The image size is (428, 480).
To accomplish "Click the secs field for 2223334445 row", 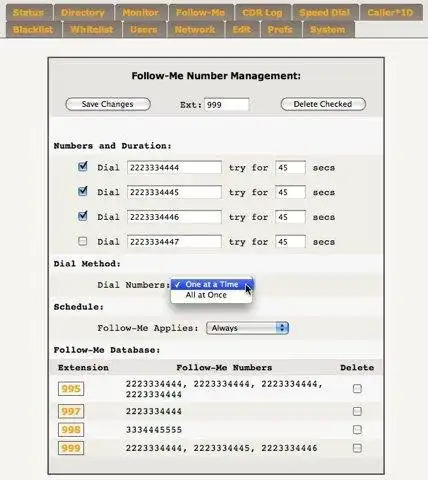I will click(290, 192).
